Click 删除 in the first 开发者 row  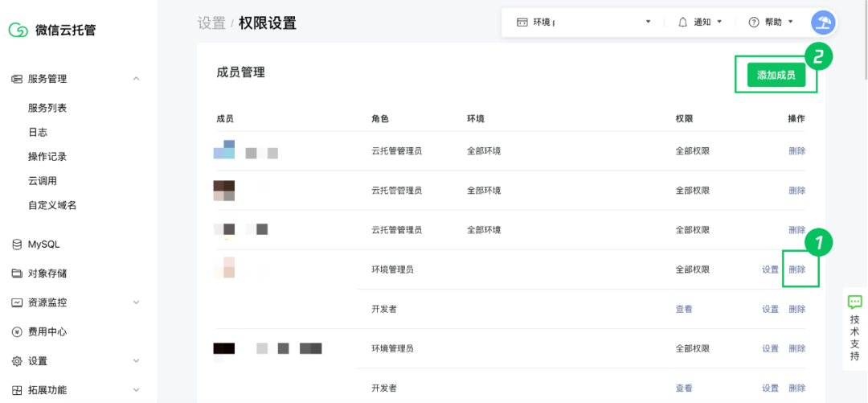[x=797, y=310]
